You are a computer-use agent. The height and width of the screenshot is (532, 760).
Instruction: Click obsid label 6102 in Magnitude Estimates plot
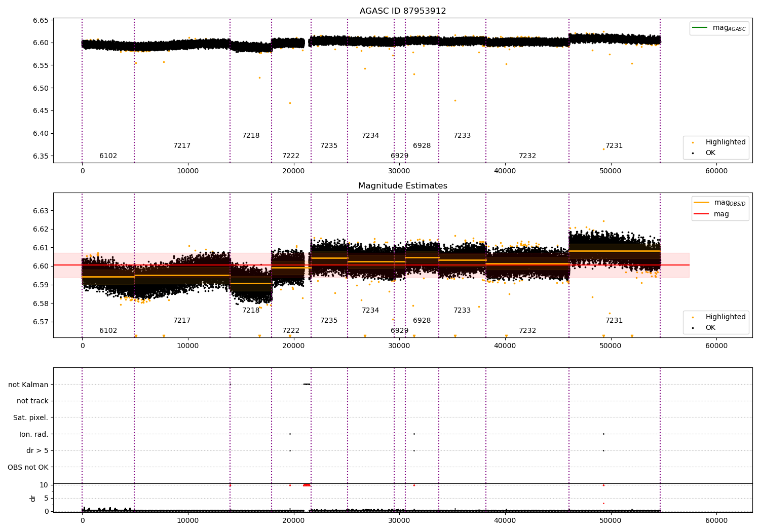click(x=108, y=331)
